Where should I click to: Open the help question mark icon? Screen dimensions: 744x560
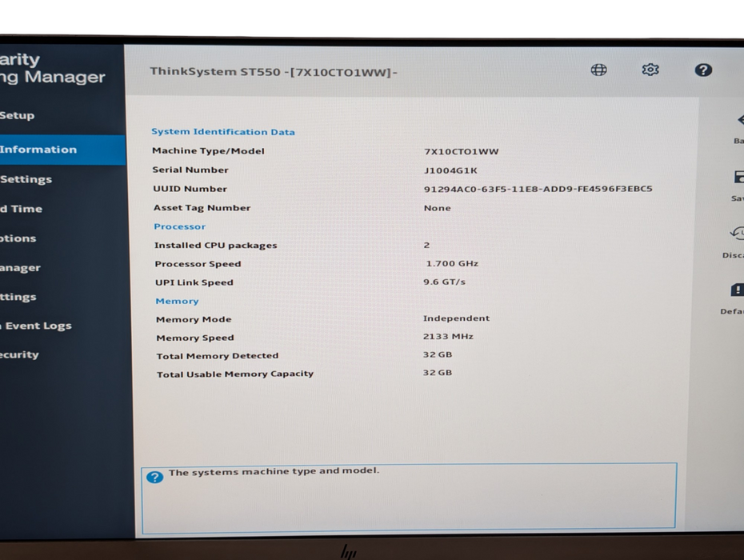(x=702, y=70)
